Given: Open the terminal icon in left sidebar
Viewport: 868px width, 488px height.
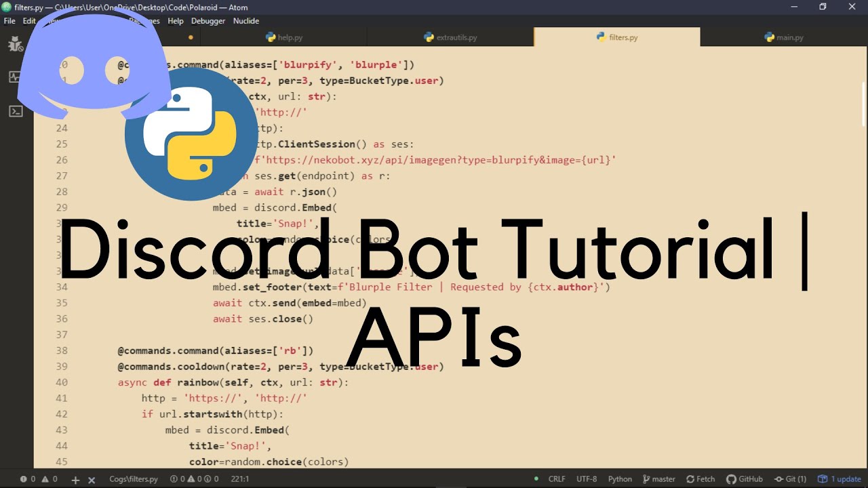Looking at the screenshot, I should [16, 111].
